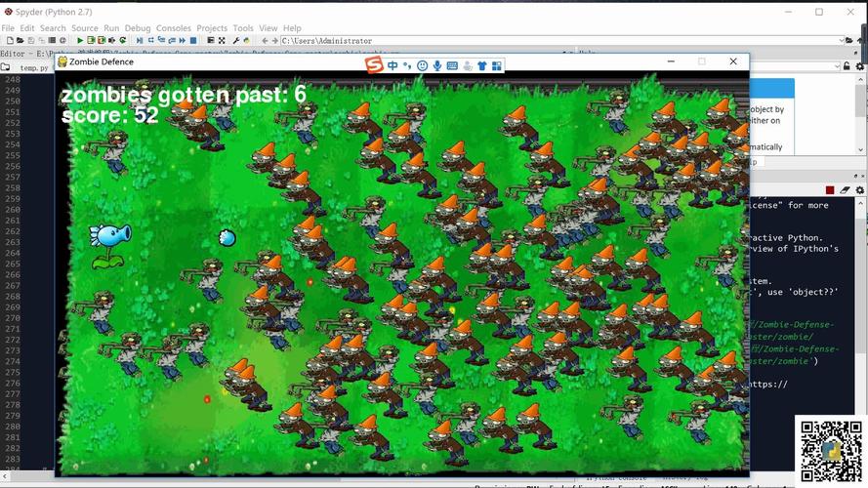The height and width of the screenshot is (488, 868).
Task: Click the Sogou input method logo
Action: tap(374, 65)
